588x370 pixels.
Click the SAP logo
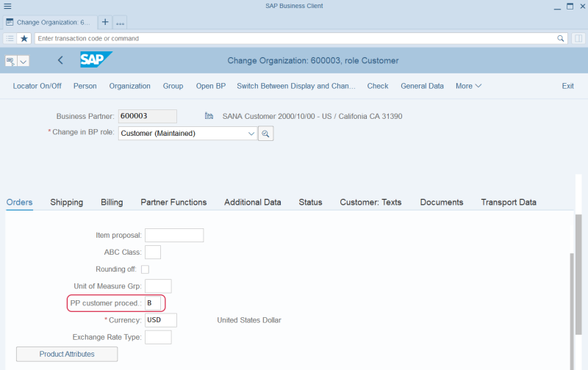click(x=96, y=59)
